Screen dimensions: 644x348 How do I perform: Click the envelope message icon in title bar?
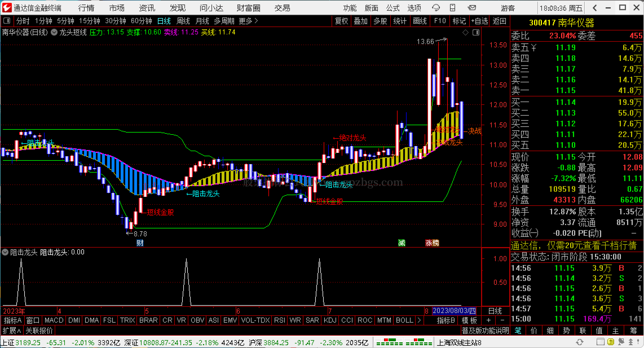click(471, 8)
